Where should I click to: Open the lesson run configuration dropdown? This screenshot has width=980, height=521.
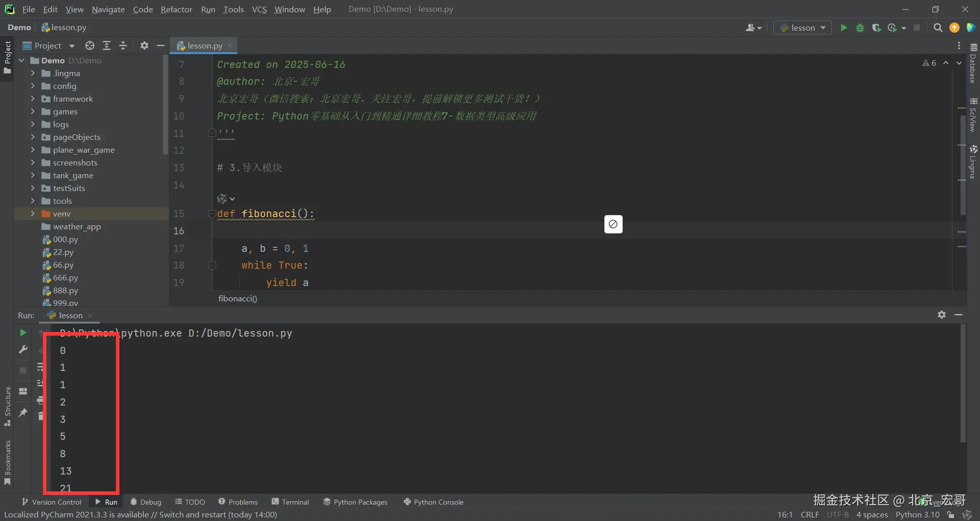coord(803,28)
